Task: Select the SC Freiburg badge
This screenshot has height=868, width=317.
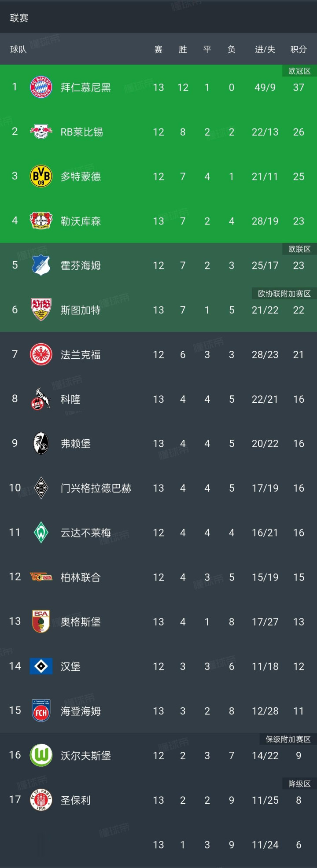Action: click(41, 443)
